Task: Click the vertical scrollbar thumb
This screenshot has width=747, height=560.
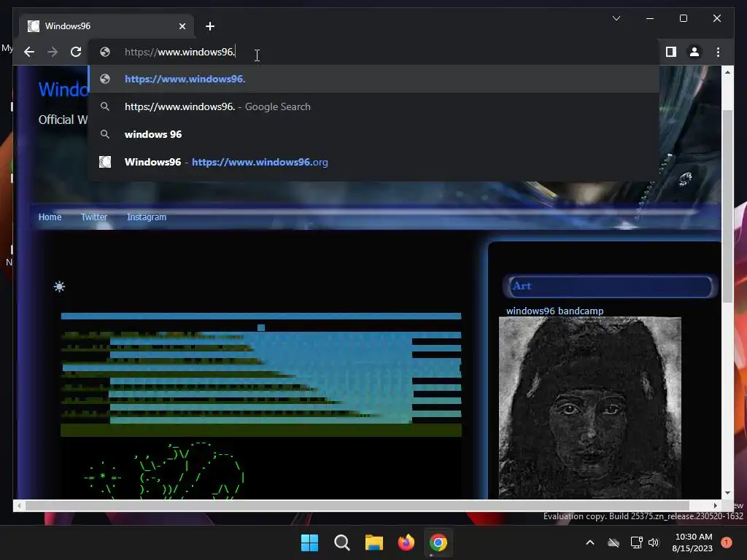Action: pyautogui.click(x=727, y=206)
